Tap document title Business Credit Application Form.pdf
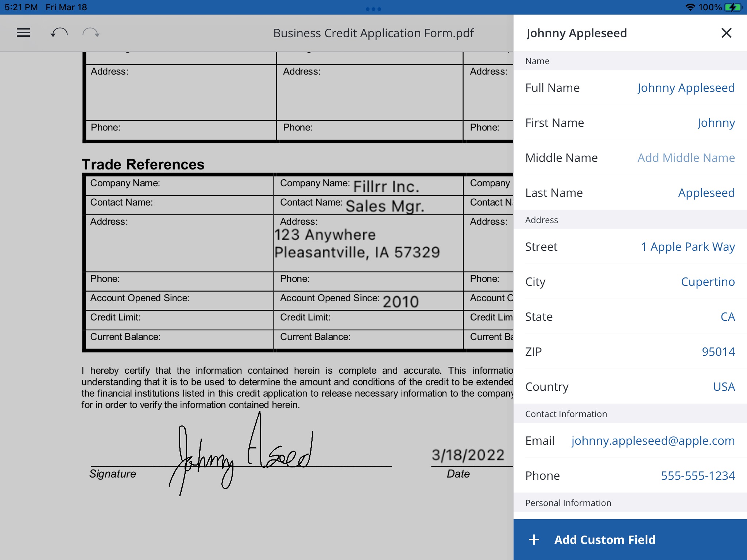Viewport: 747px width, 560px height. pyautogui.click(x=373, y=33)
